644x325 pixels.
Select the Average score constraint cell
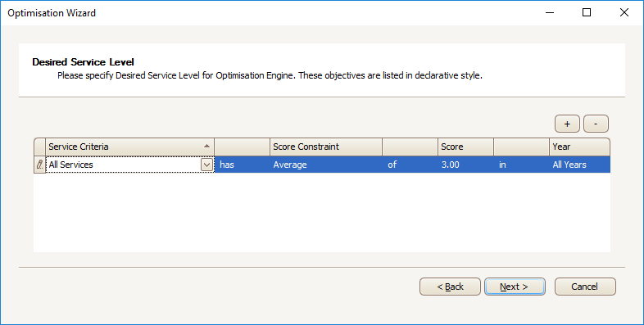(326, 165)
